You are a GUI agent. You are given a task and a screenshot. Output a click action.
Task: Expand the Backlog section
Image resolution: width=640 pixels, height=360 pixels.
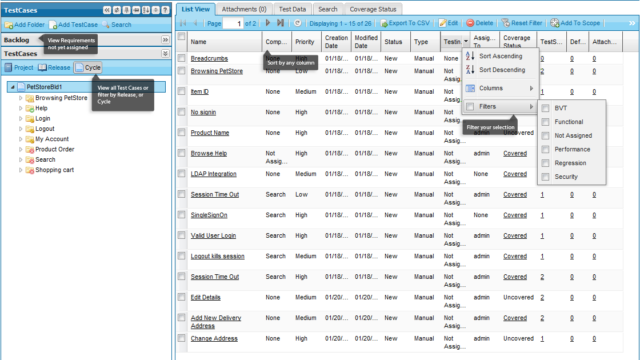[165, 40]
